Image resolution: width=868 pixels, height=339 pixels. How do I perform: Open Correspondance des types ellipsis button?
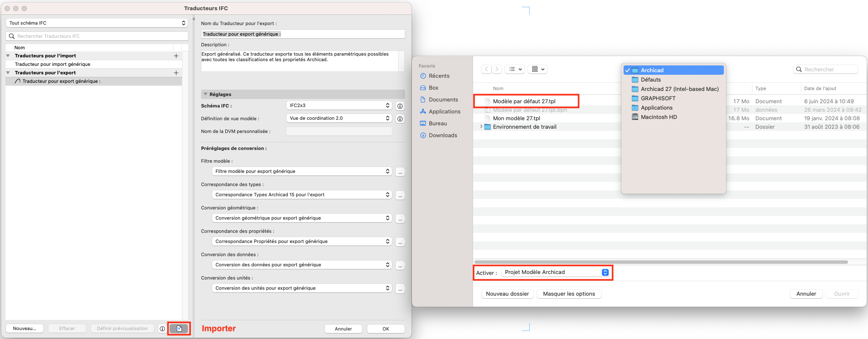[400, 195]
